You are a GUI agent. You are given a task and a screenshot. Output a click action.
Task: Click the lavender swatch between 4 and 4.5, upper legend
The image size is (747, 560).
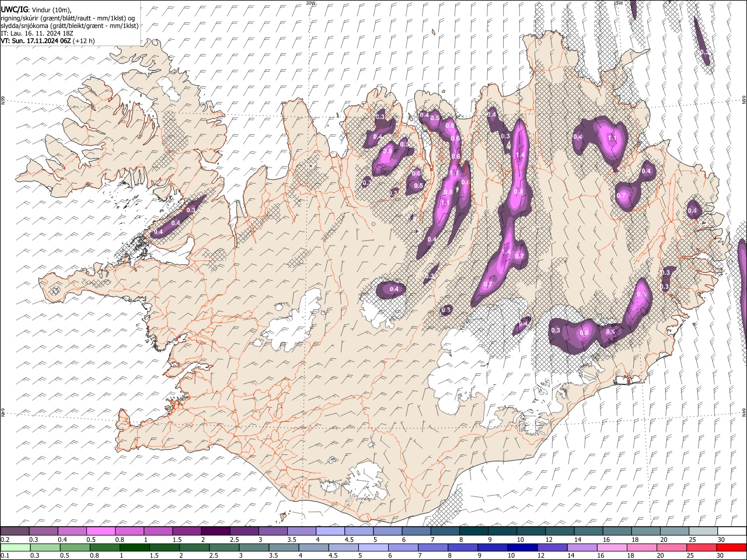(330, 531)
